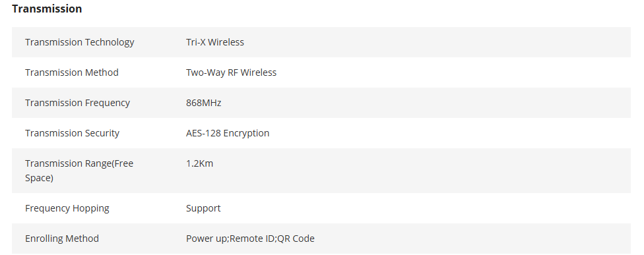Screen dimensions: 644x255
Task: Click the empty area of Enrolling Method row
Action: 472,239
